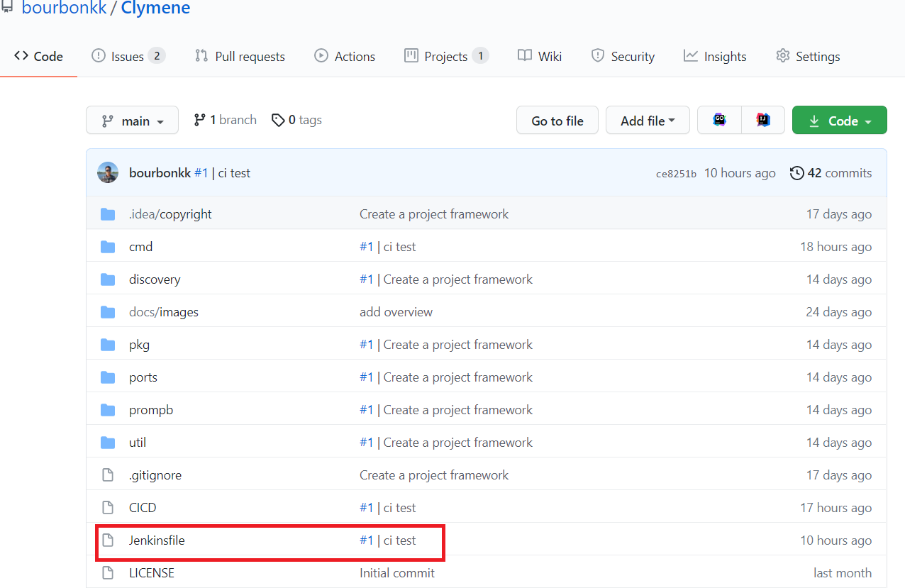Image resolution: width=905 pixels, height=588 pixels.
Task: Click folder icon beside docs/images
Action: click(x=108, y=312)
